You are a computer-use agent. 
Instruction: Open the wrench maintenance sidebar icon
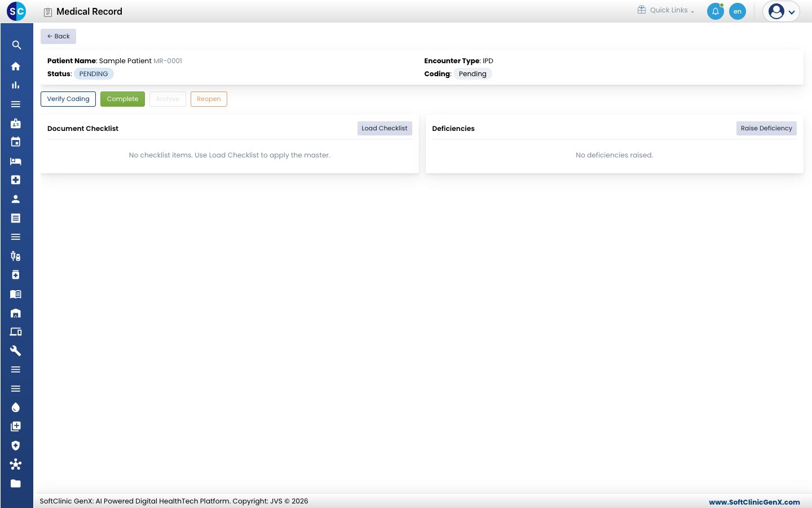coord(16,351)
